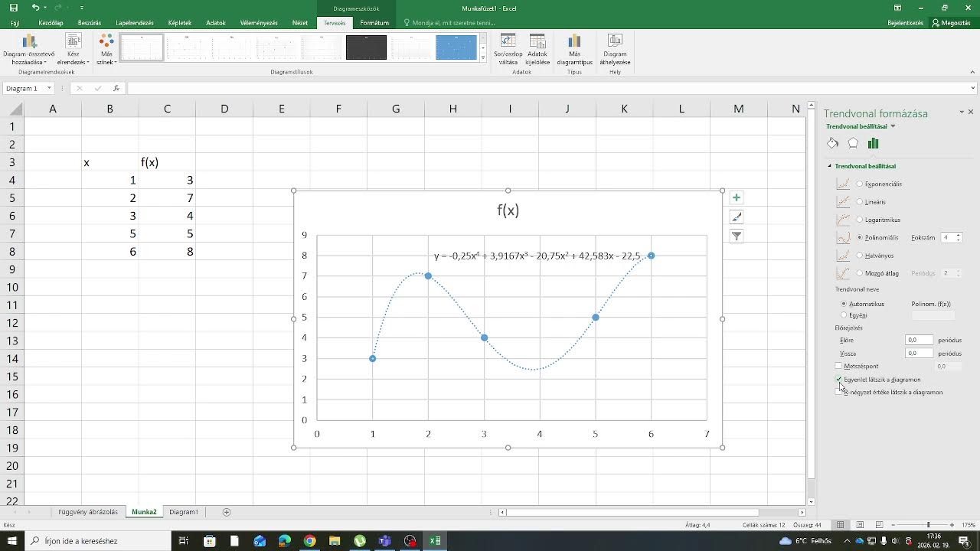Viewport: 980px width, 551px height.
Task: Click the Vissza forecast input field
Action: [920, 354]
